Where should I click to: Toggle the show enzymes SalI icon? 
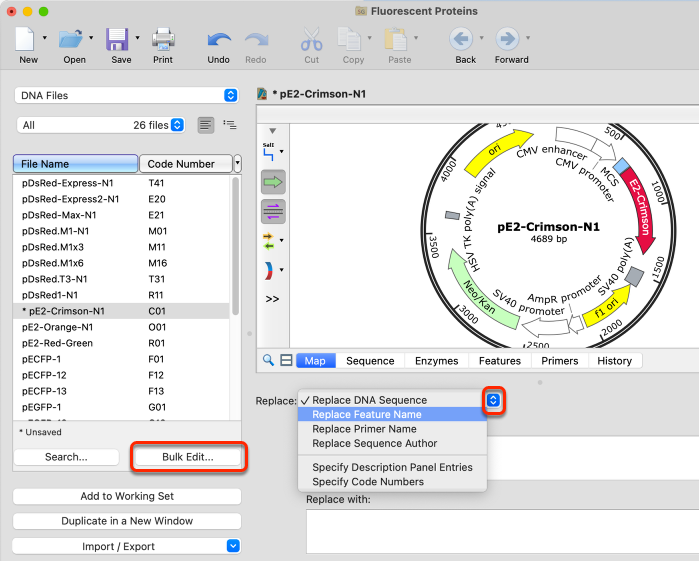click(268, 152)
